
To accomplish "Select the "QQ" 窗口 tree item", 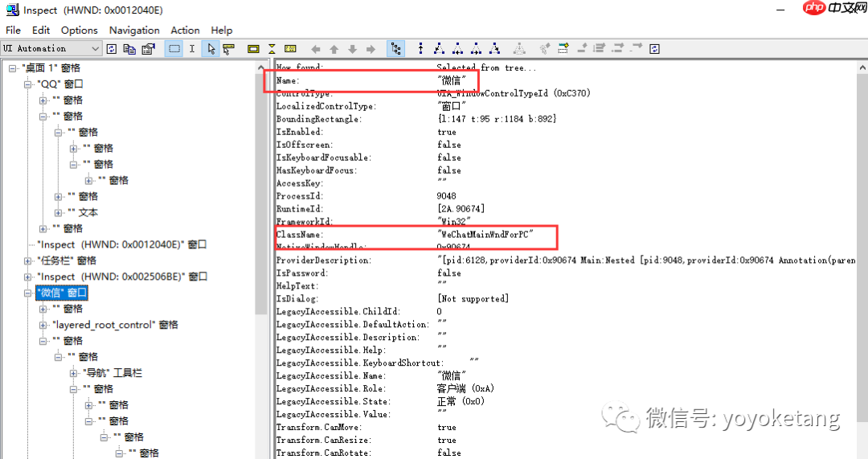I will point(59,84).
